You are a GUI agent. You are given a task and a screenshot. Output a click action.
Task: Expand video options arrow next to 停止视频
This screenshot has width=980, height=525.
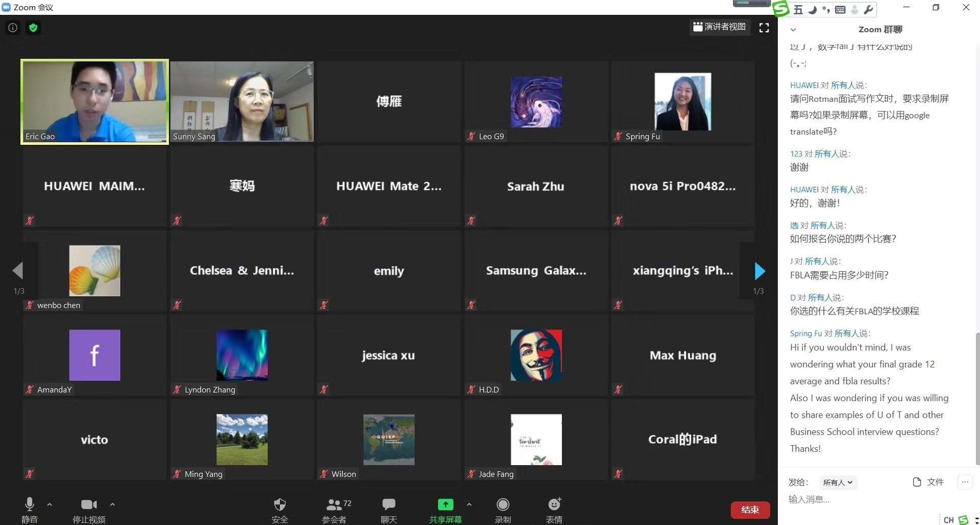click(113, 505)
